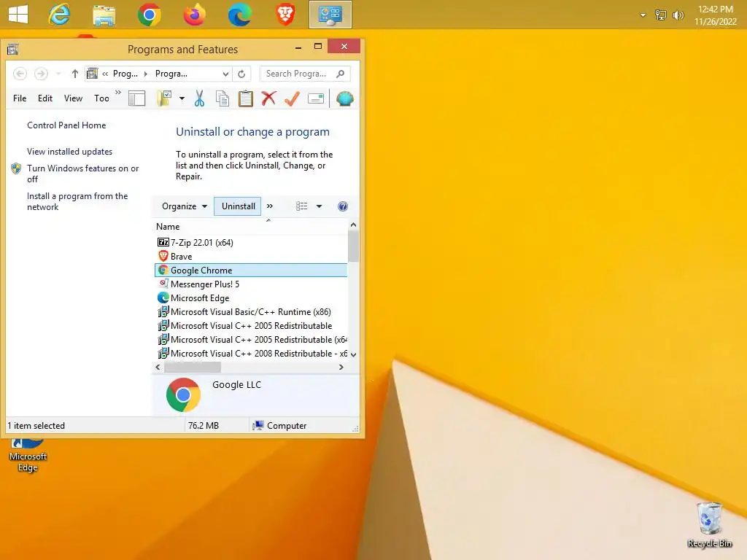Click the search magnifier icon
Image resolution: width=747 pixels, height=560 pixels.
[x=340, y=74]
